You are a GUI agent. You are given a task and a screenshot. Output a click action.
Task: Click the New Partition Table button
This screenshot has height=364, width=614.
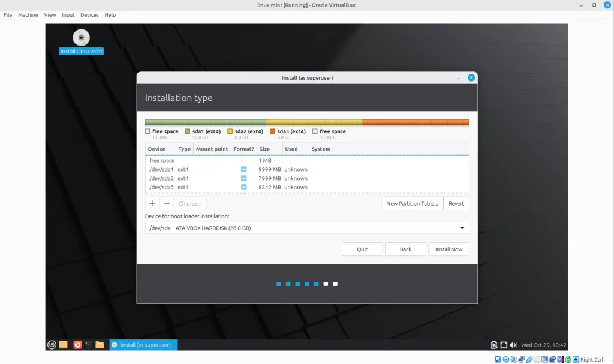point(411,203)
